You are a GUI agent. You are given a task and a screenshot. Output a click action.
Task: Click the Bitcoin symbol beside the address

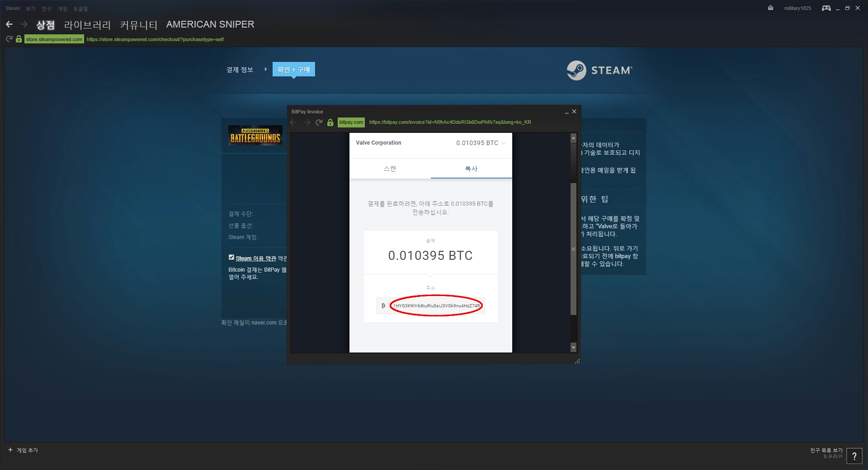point(383,306)
